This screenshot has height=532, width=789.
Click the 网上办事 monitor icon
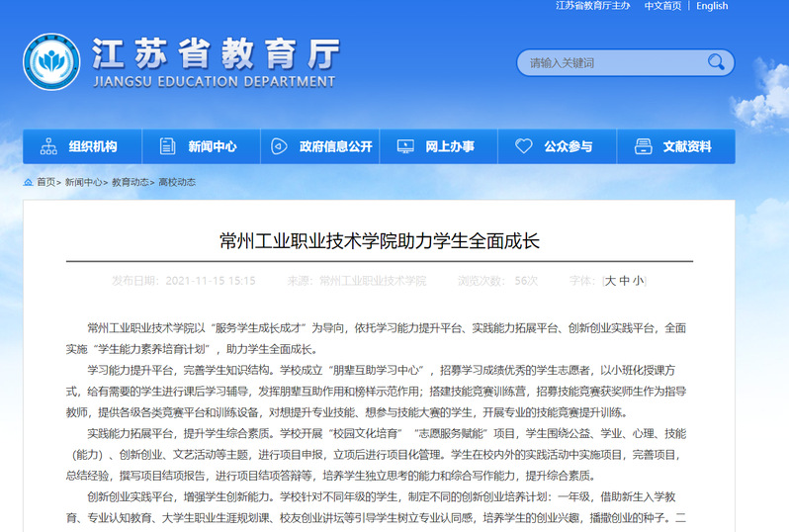tap(404, 146)
